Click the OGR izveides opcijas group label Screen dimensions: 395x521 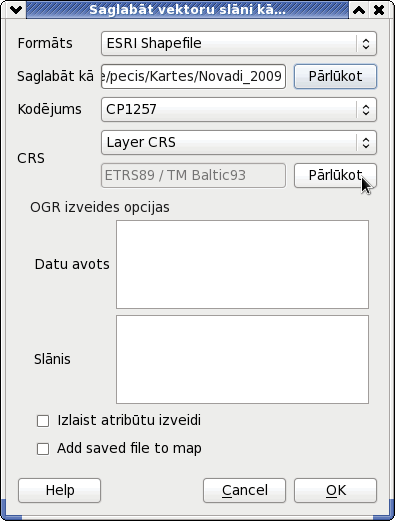click(100, 207)
